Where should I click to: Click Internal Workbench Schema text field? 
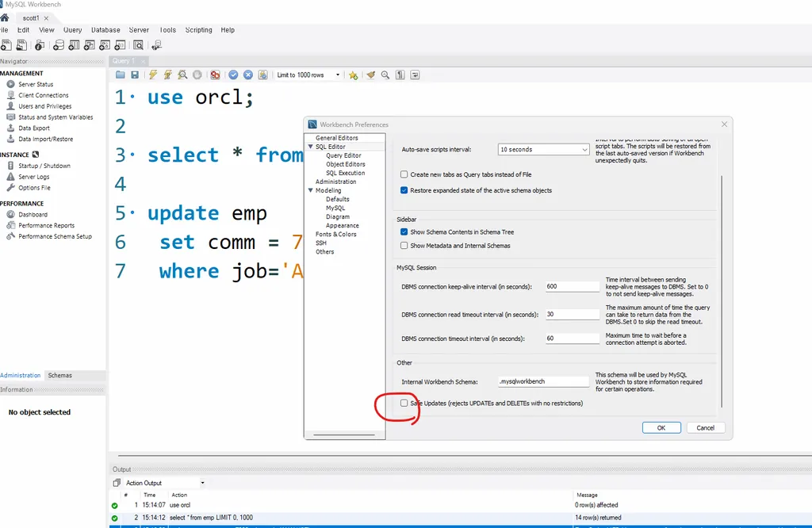coord(544,381)
